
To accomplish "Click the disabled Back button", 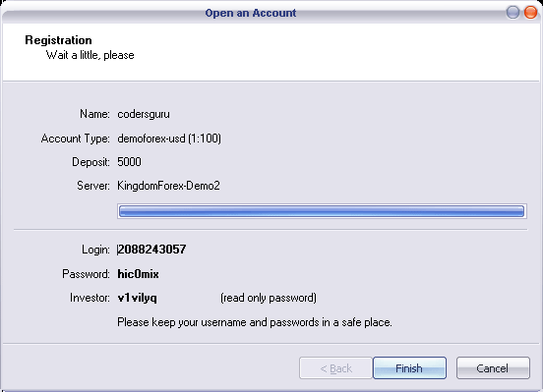I will coord(335,368).
